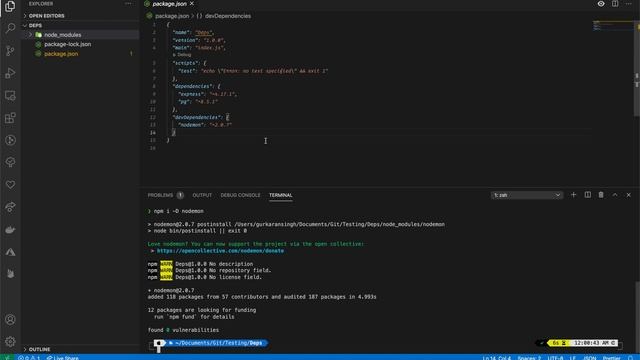Select the terminal shell dropdown
Viewport: 640px width, 360px height.
[x=527, y=195]
